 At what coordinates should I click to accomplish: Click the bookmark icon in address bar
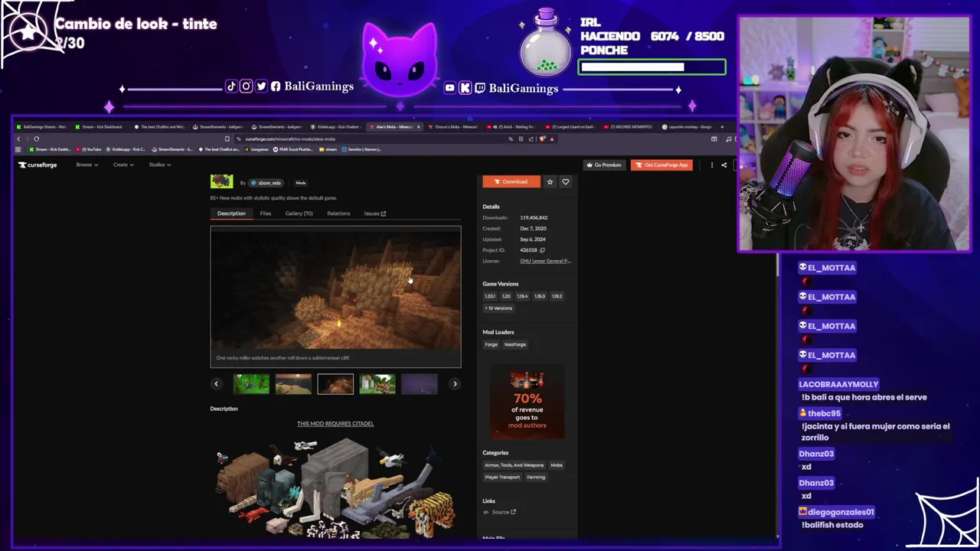click(227, 139)
